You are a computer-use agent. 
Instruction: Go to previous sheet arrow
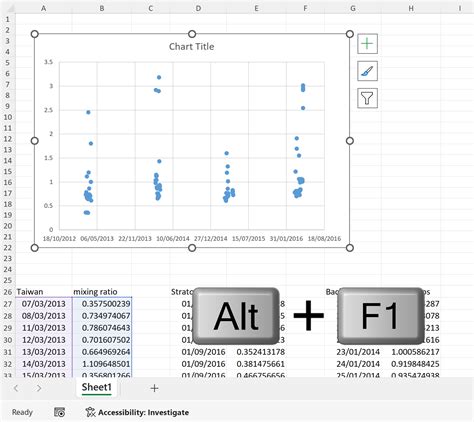16,388
